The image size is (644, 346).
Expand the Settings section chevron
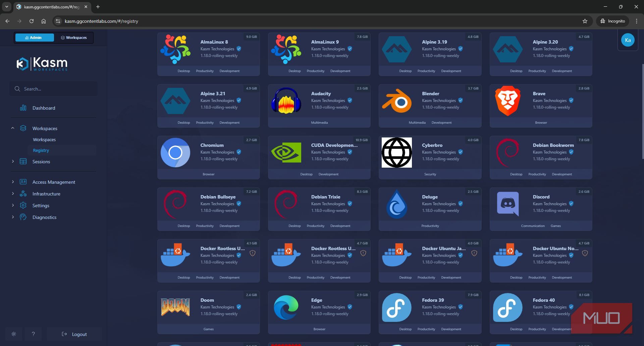13,205
